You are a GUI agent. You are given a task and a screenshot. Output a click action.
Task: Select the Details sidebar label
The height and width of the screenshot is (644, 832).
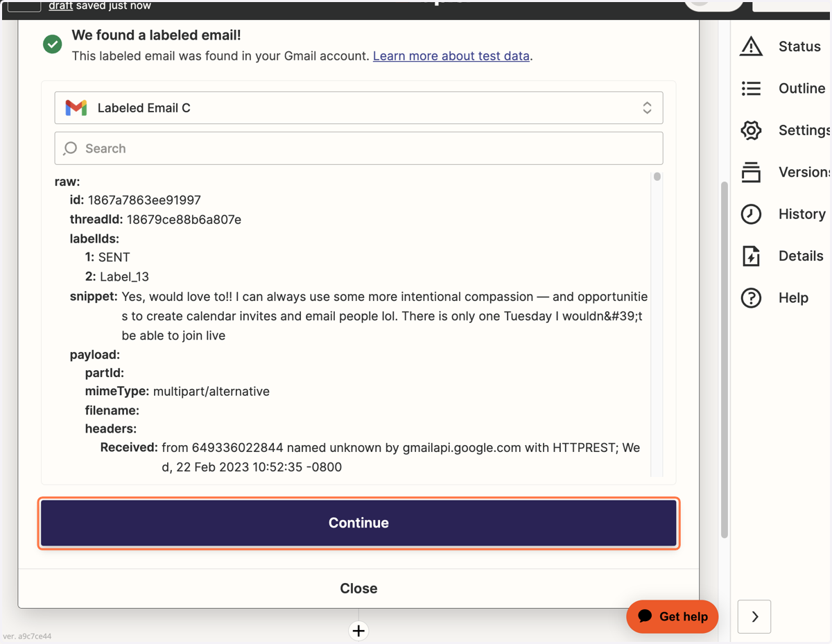(x=801, y=256)
